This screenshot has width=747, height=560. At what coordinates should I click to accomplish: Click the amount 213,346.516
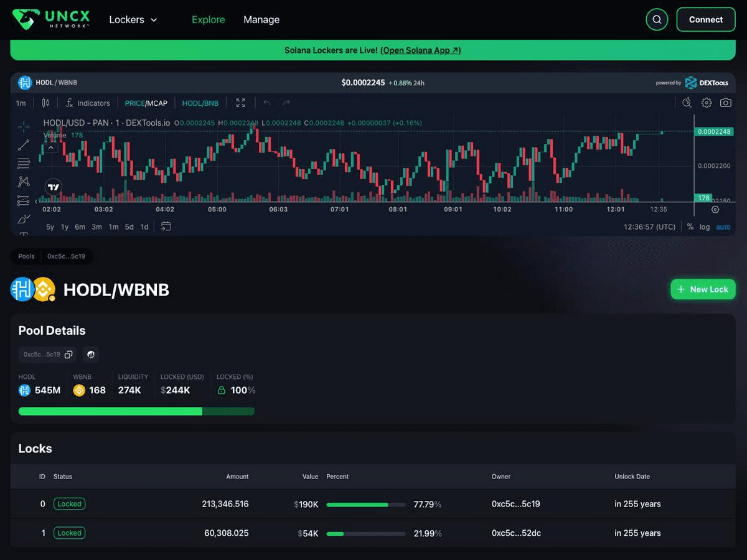pyautogui.click(x=225, y=504)
